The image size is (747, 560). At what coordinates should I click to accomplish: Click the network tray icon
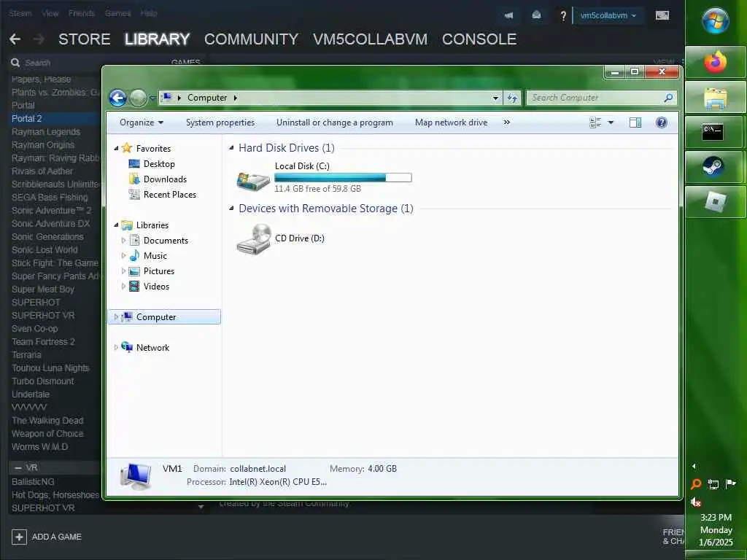[713, 484]
